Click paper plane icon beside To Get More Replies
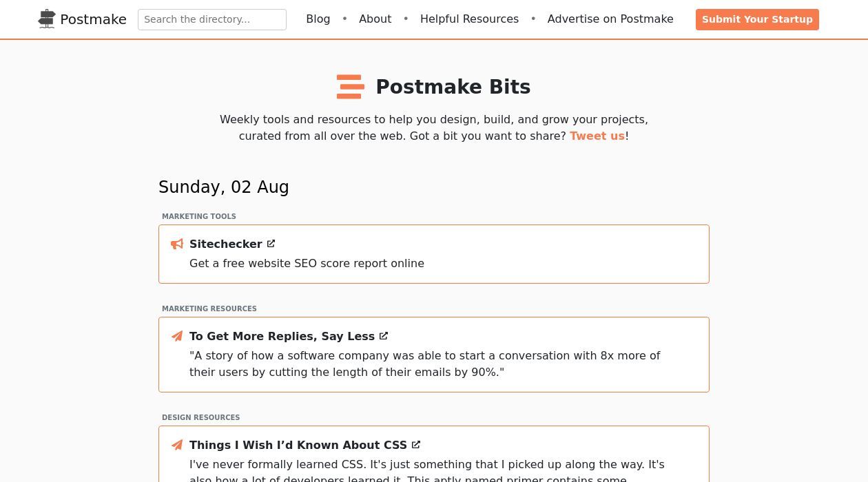This screenshot has height=482, width=868. 177,336
